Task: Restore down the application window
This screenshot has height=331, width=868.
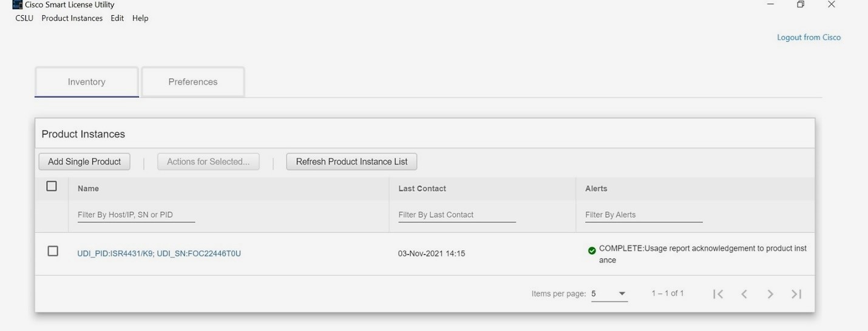Action: [x=801, y=5]
